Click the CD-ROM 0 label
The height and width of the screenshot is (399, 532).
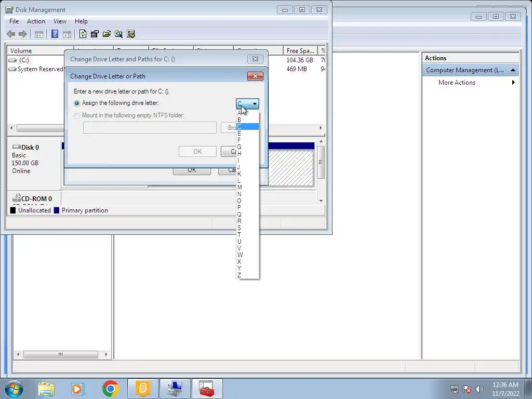[36, 199]
